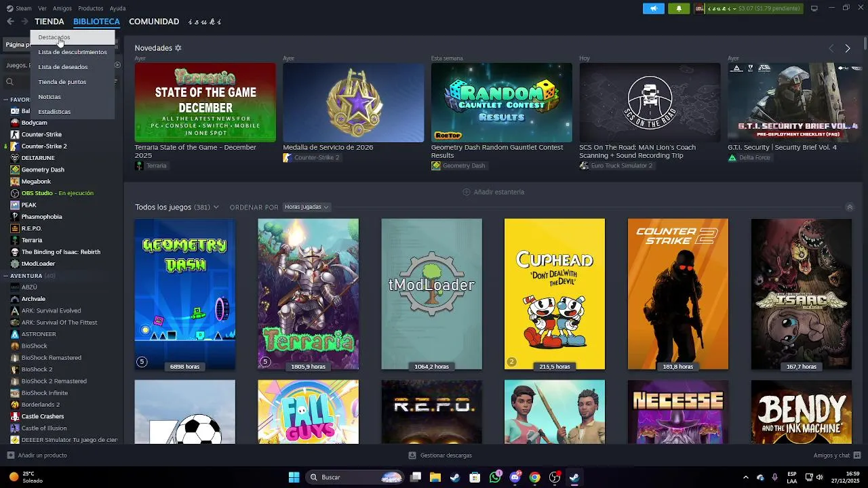The image size is (868, 488).
Task: Enter Big Picture mode from the monitor icon
Action: click(814, 8)
